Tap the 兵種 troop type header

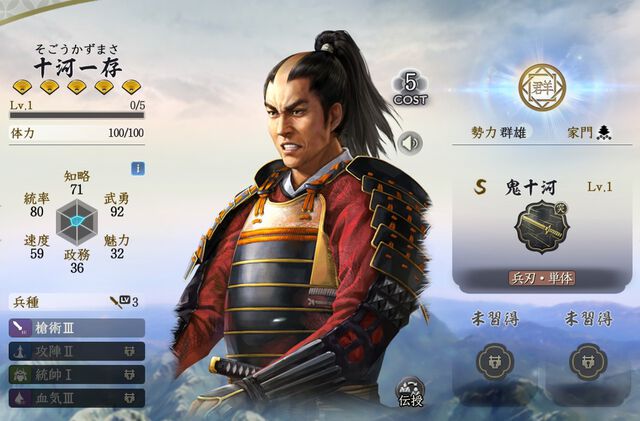click(26, 302)
